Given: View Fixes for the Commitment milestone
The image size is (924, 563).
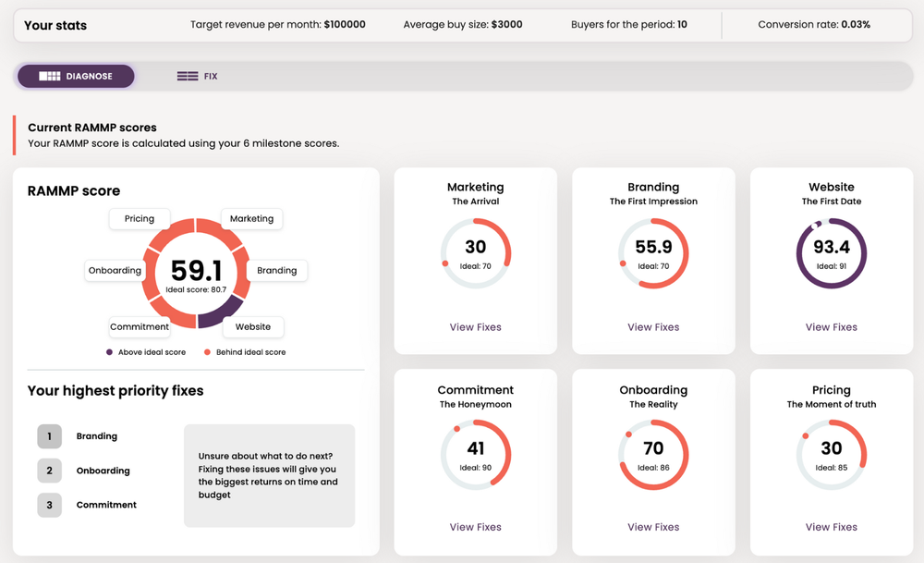Looking at the screenshot, I should coord(476,527).
